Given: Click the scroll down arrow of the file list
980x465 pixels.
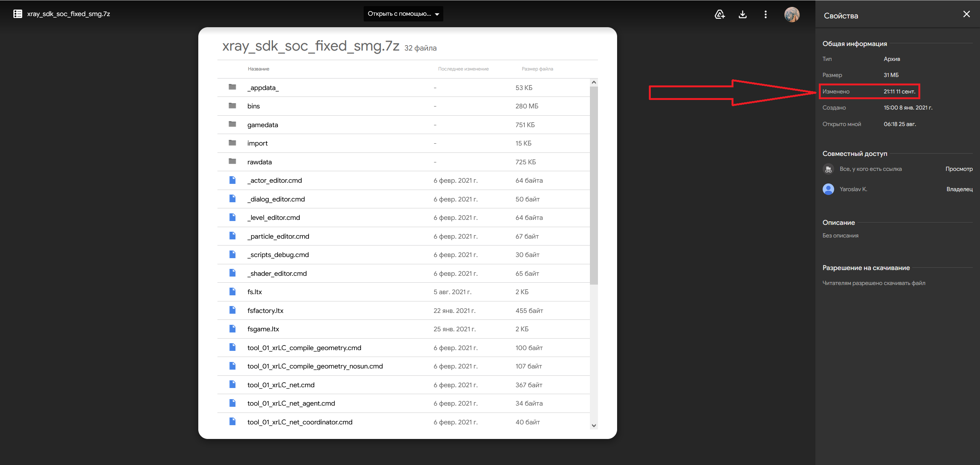Looking at the screenshot, I should pyautogui.click(x=594, y=425).
